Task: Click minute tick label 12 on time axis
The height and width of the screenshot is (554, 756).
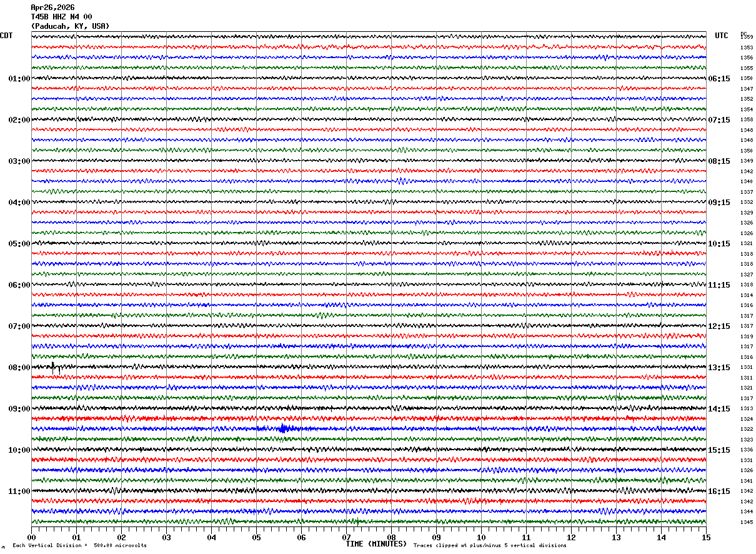Action: pos(571,537)
